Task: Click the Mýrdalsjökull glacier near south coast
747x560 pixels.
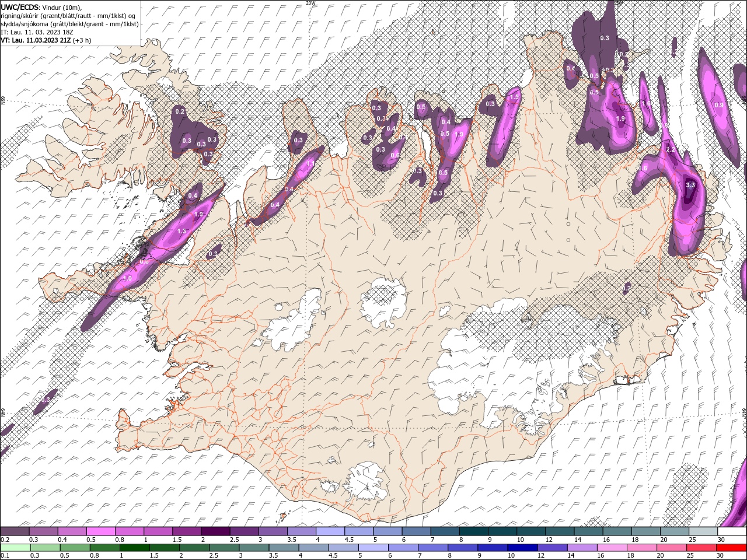Action: pos(365,482)
